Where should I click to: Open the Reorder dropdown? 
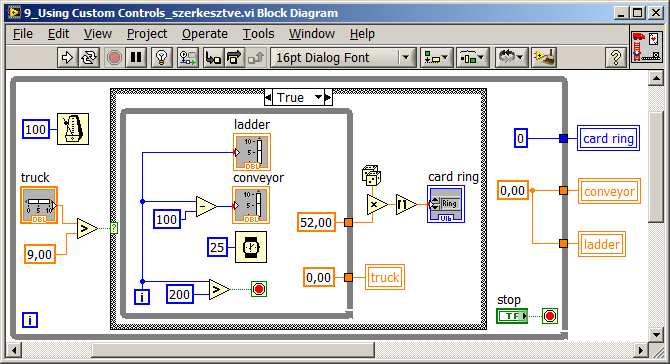511,57
